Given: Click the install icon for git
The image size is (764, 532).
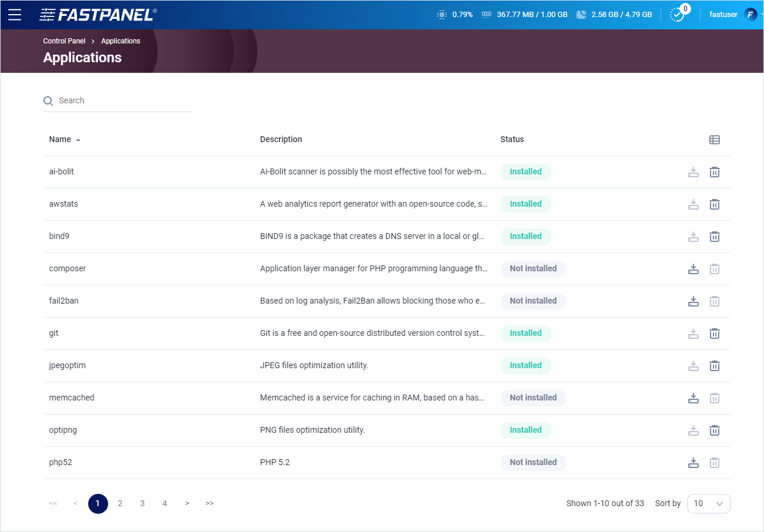Looking at the screenshot, I should 693,334.
